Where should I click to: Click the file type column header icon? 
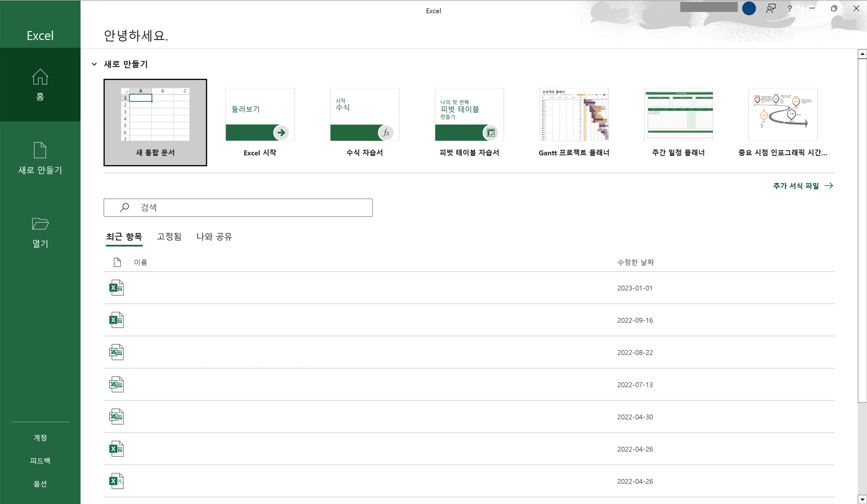coord(117,262)
